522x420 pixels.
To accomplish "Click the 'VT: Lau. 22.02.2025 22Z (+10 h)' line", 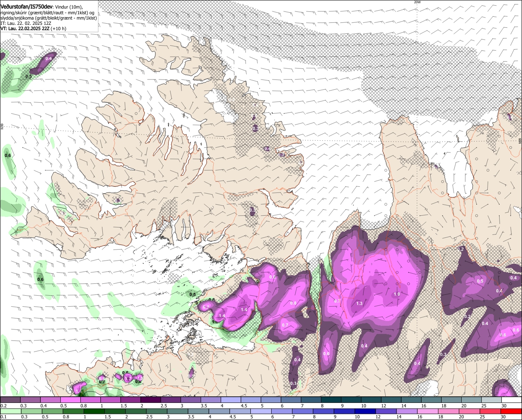I will [x=33, y=29].
